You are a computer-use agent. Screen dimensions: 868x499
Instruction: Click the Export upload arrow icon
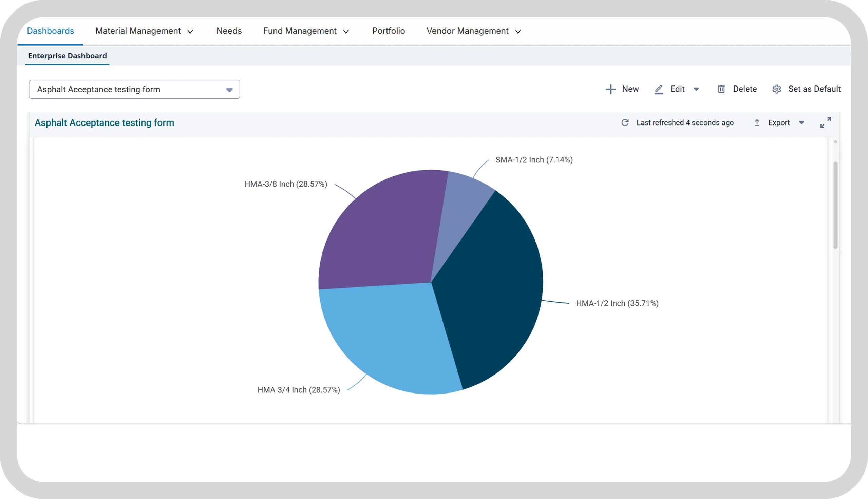(757, 123)
